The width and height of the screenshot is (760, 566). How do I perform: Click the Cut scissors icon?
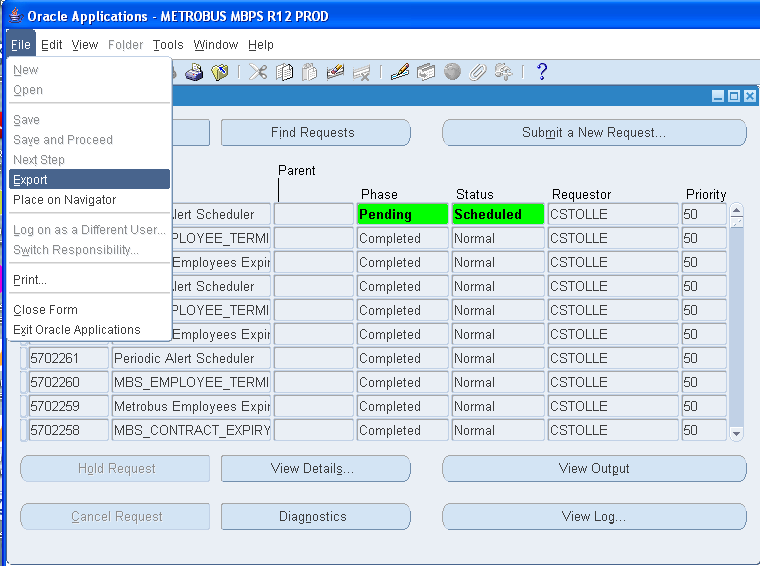[258, 73]
